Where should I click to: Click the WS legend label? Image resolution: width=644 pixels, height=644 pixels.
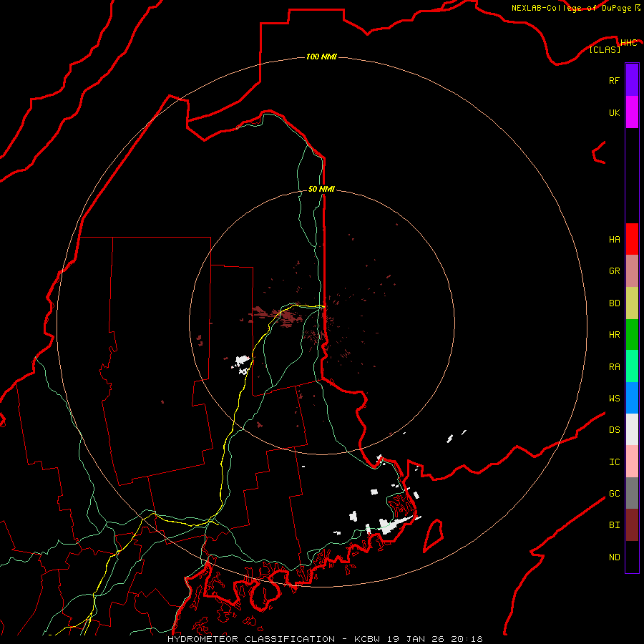coord(614,399)
